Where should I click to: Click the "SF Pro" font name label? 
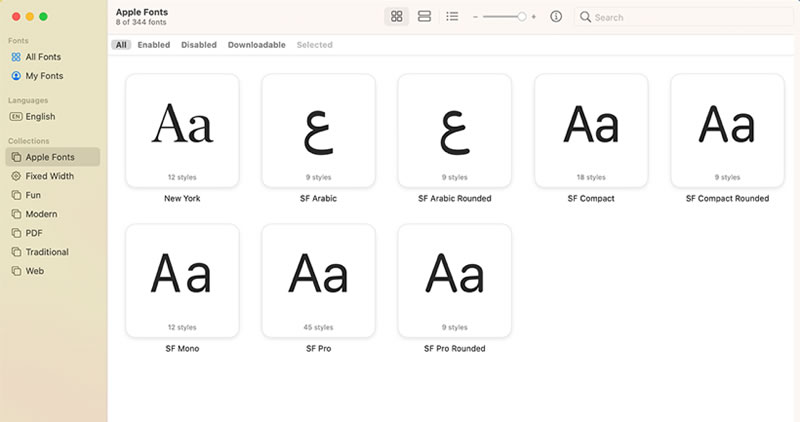click(x=318, y=349)
